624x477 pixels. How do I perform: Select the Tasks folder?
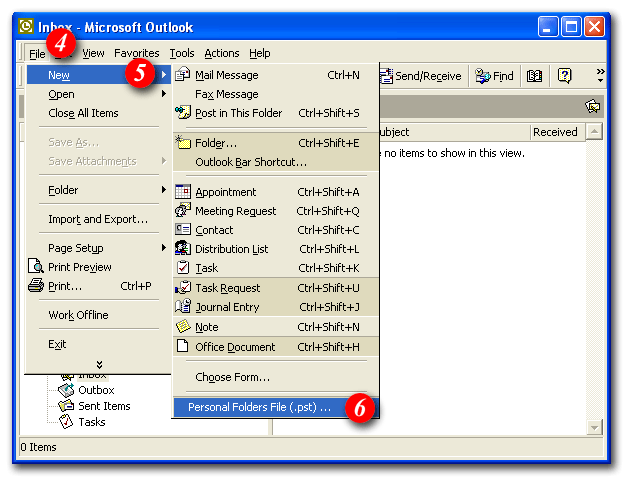tap(91, 422)
